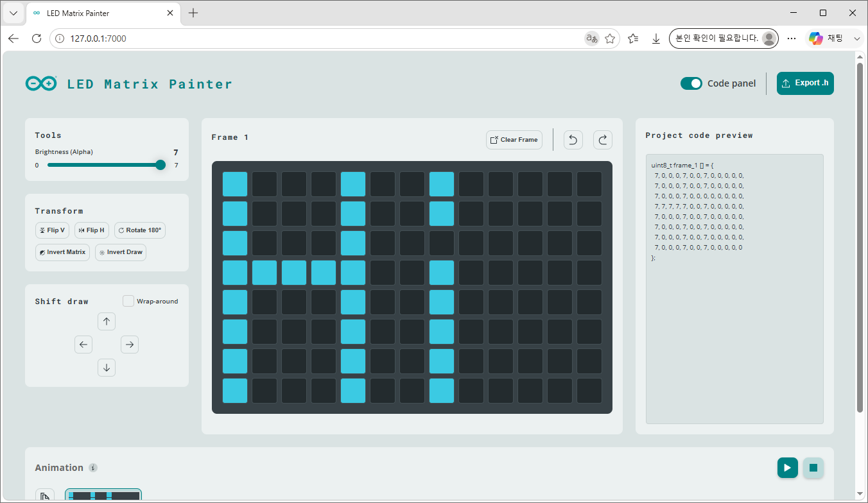
Task: Click the Invert Matrix button
Action: 62,252
